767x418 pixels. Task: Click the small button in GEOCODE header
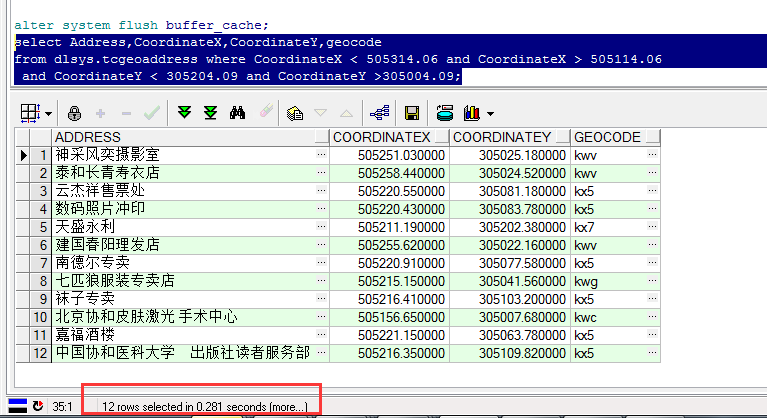tap(653, 137)
